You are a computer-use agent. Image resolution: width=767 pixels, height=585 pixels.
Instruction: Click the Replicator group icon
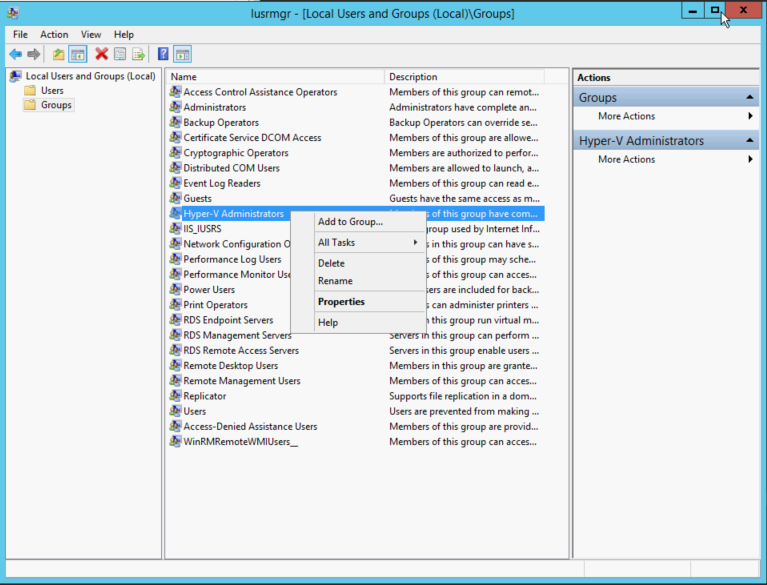(x=175, y=395)
